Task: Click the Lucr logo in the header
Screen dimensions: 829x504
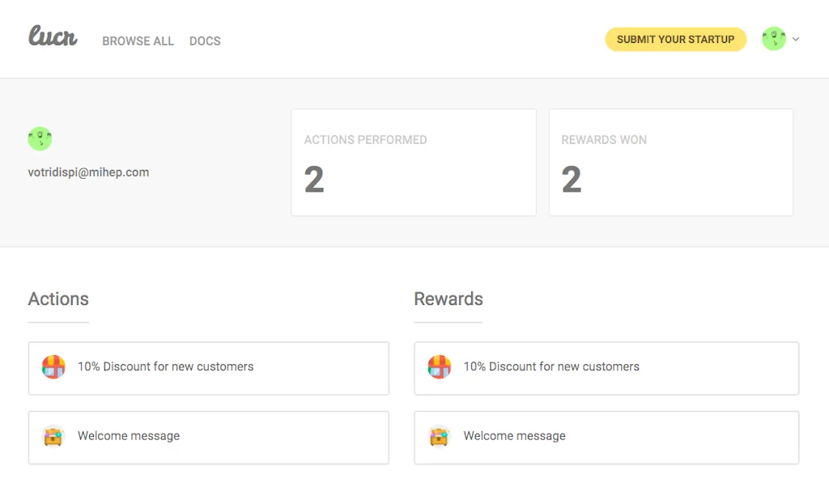Action: (x=53, y=36)
